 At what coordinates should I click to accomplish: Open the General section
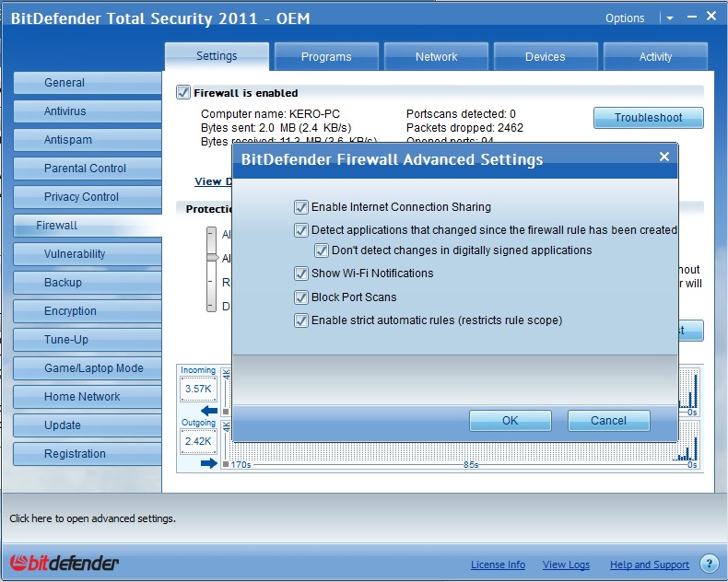pyautogui.click(x=88, y=83)
